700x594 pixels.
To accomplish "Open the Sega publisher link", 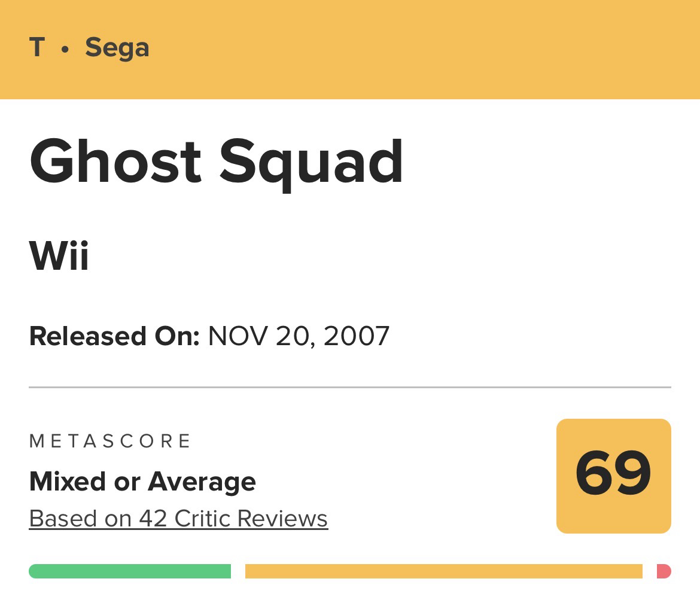I will [117, 47].
